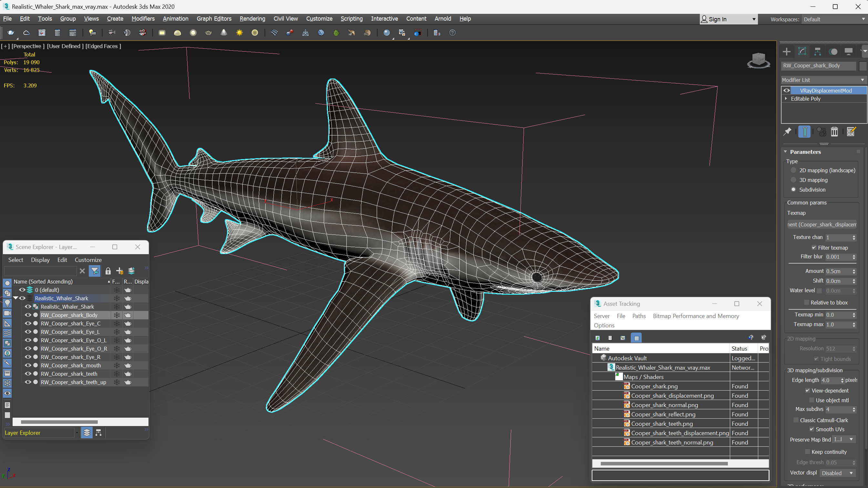Click the V-Ray fur grass icon
The width and height of the screenshot is (868, 488).
click(x=336, y=33)
